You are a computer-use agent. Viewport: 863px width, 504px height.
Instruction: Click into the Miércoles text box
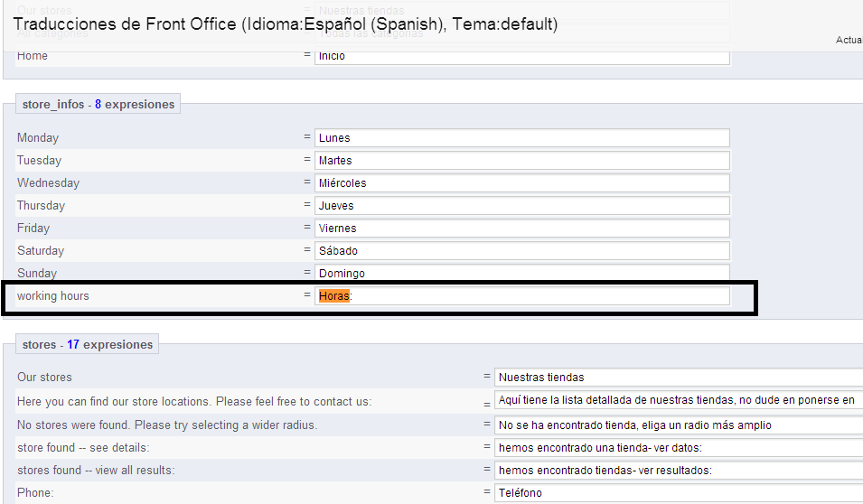pos(522,183)
